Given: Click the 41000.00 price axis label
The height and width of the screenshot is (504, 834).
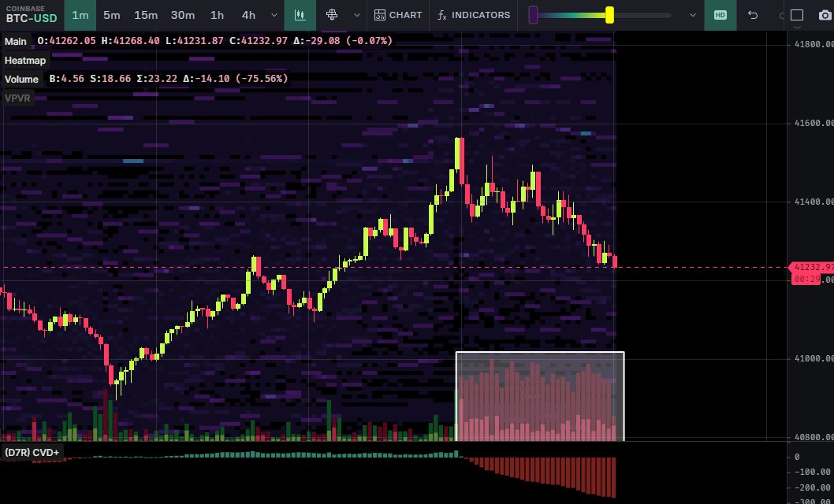Looking at the screenshot, I should coord(814,358).
